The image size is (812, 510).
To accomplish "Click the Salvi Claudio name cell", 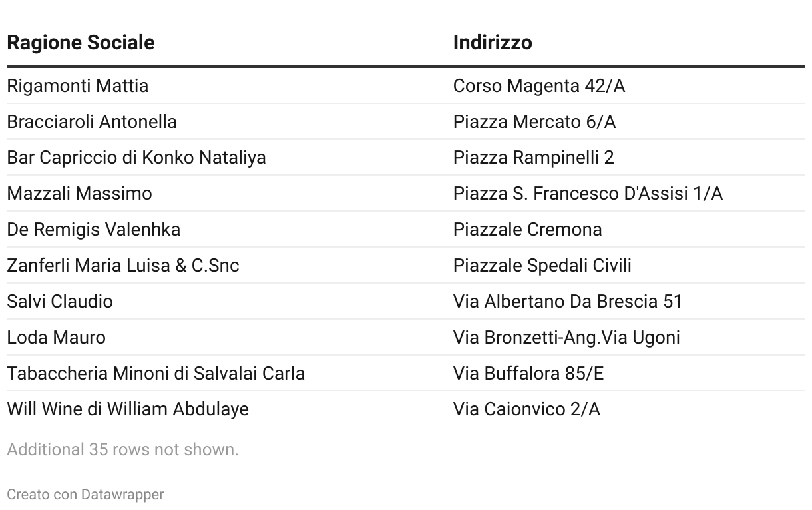I will (60, 302).
